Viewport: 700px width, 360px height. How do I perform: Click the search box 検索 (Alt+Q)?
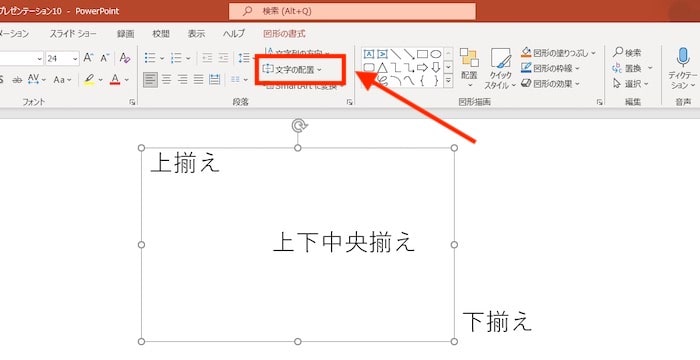(352, 11)
